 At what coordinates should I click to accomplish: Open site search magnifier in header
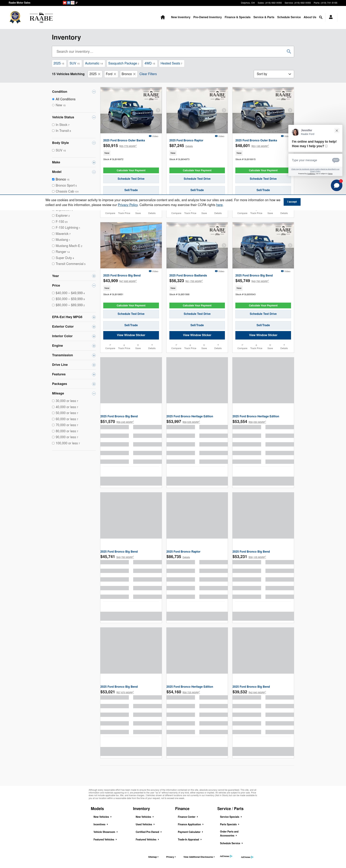click(321, 17)
